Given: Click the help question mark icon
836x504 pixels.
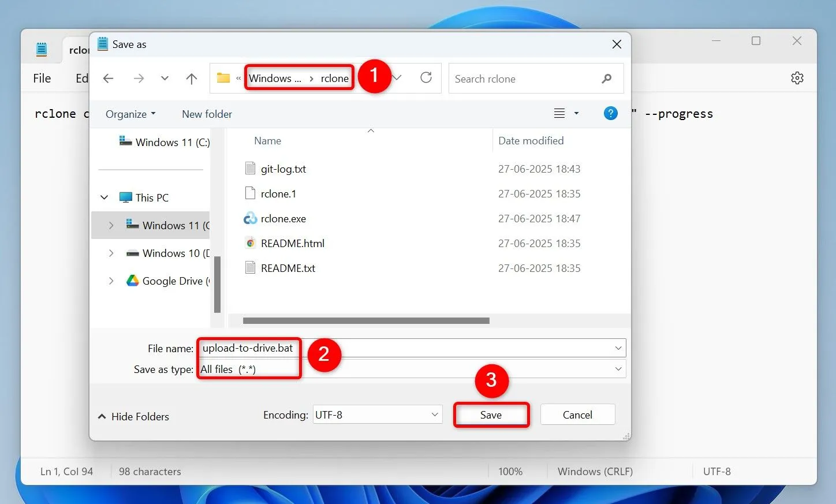Looking at the screenshot, I should pyautogui.click(x=610, y=113).
